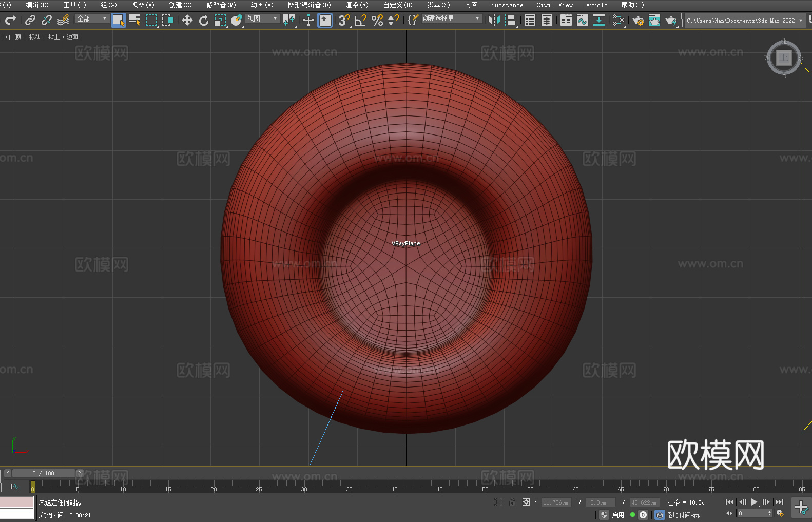812x522 pixels.
Task: Show the Ribbon toggle icon
Action: click(x=566, y=20)
